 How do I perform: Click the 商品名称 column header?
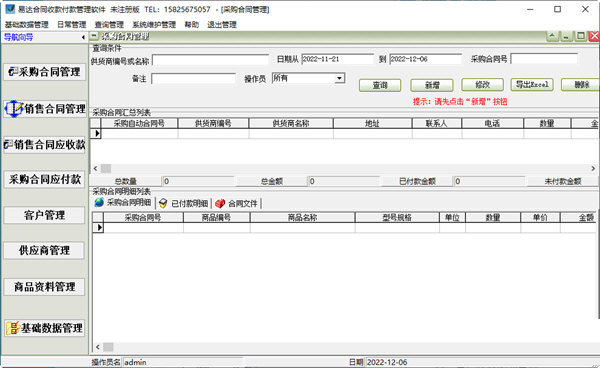302,218
